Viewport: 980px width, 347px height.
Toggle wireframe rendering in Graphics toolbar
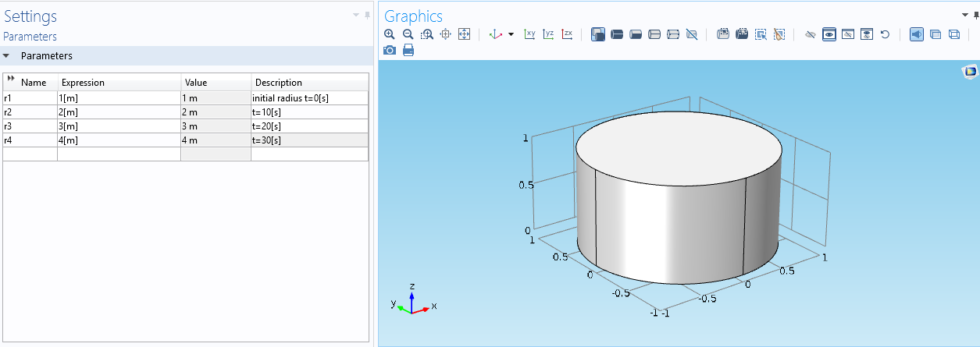[953, 34]
